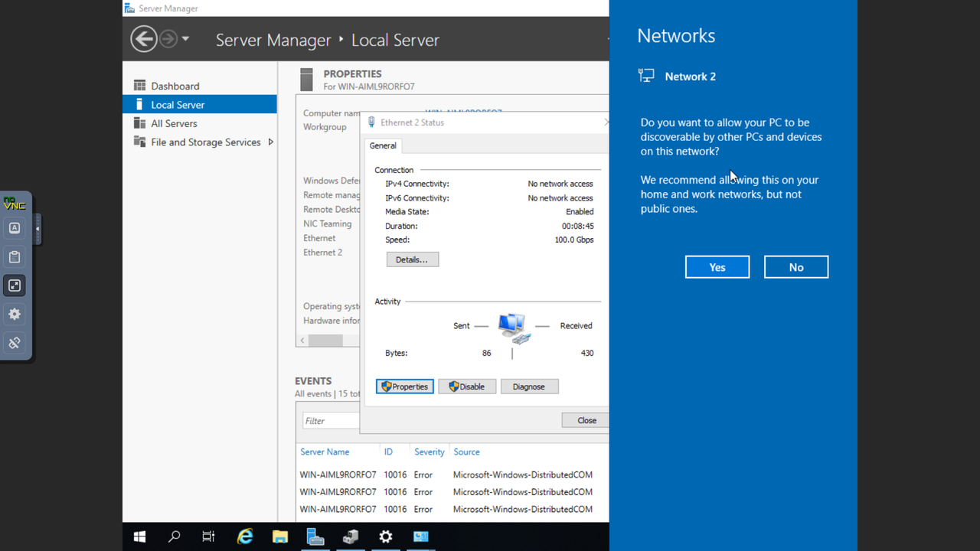The width and height of the screenshot is (980, 551).
Task: Sort events by Severity column
Action: [x=430, y=452]
